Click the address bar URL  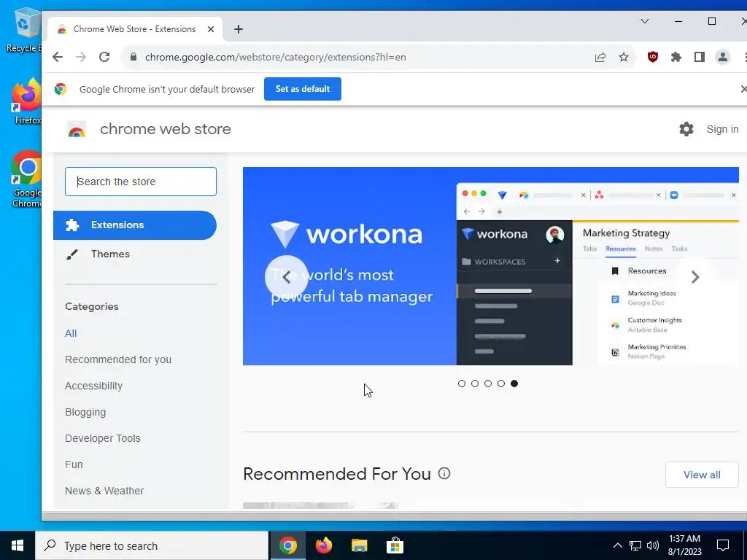tap(275, 57)
